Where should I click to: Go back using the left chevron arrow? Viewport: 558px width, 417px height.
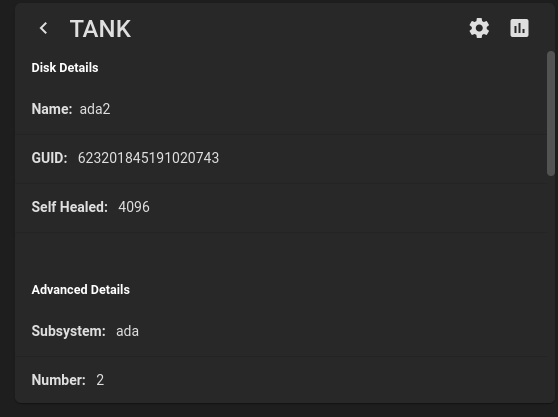point(44,28)
